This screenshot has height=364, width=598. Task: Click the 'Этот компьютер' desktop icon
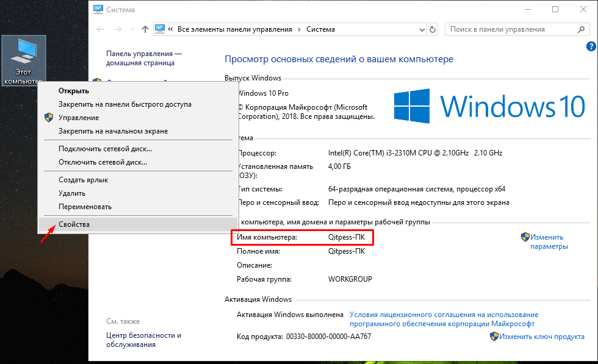click(24, 60)
